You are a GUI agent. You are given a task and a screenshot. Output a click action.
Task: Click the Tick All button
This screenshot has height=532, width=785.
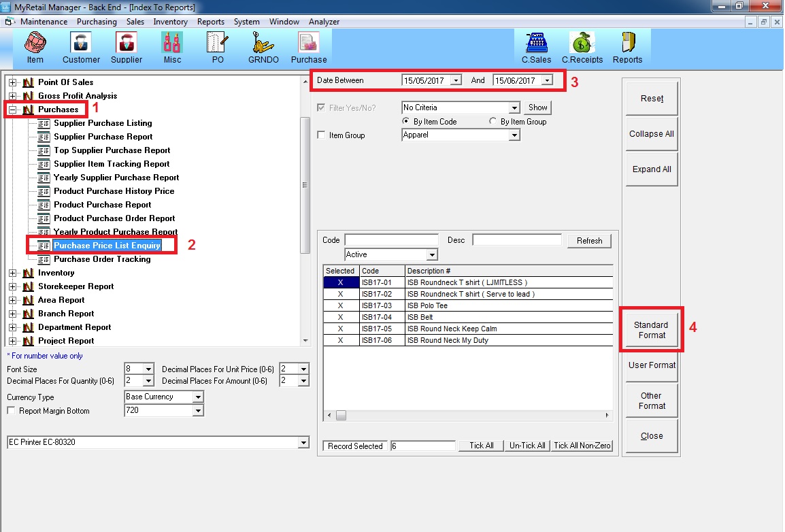coord(481,446)
